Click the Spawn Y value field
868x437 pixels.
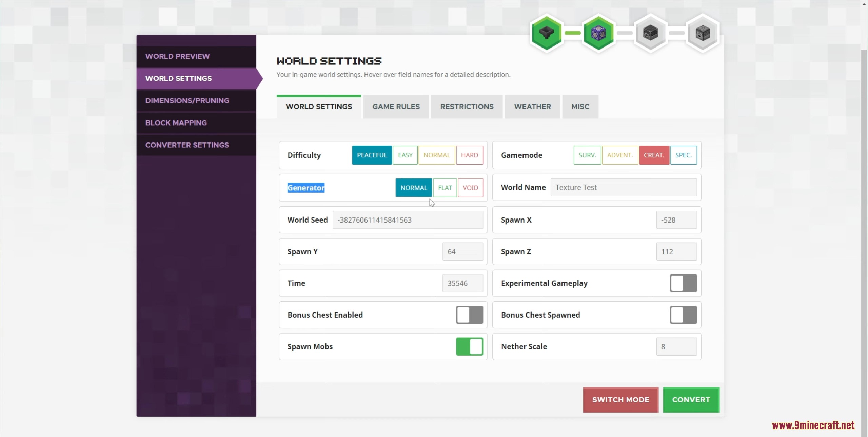coord(463,251)
